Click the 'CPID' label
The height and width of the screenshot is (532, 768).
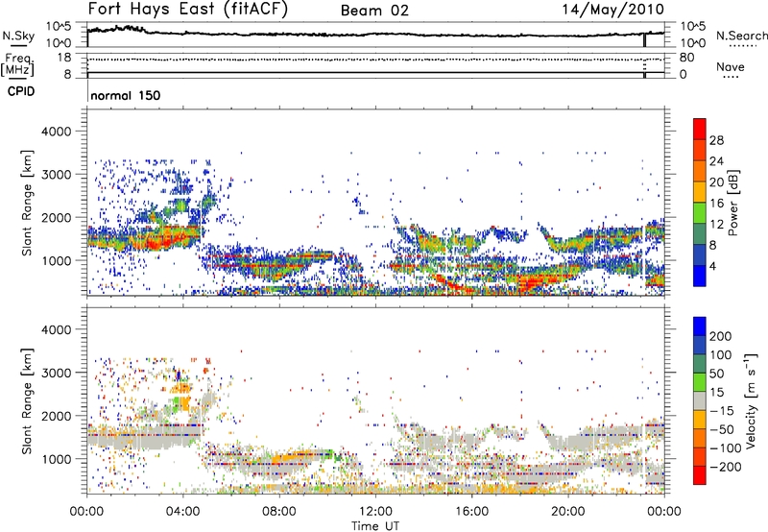click(21, 91)
